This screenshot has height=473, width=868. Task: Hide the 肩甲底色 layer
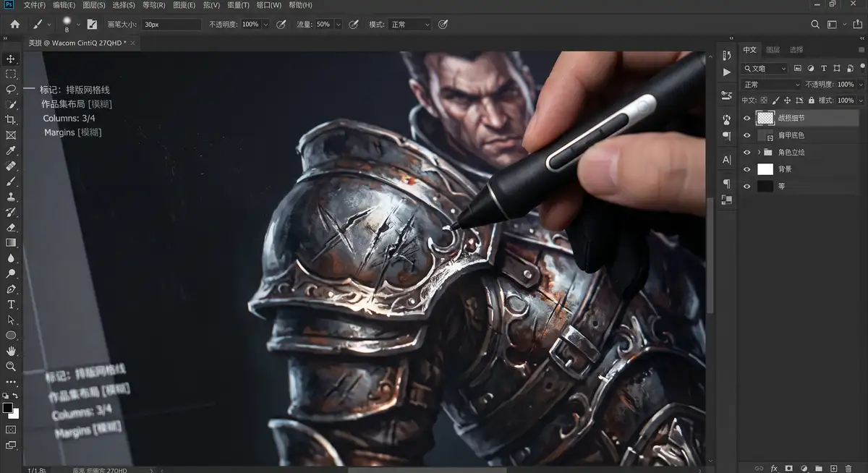pos(747,135)
